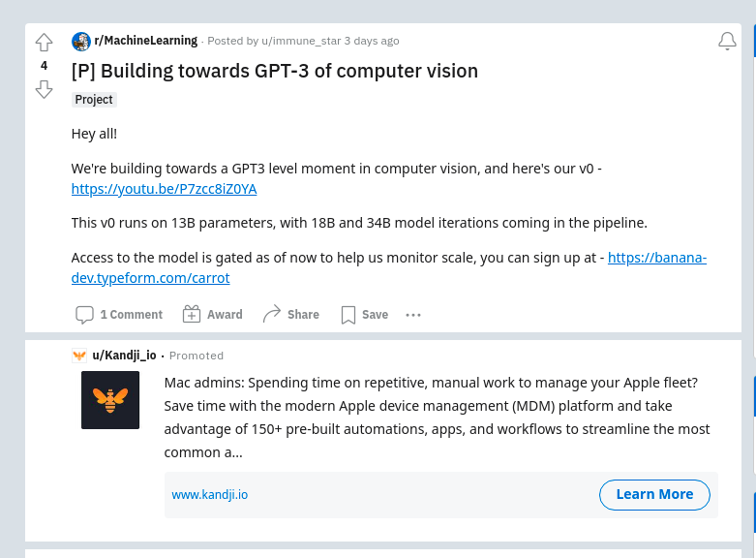Downvote the GPT-3 computer vision post
756x558 pixels.
pos(44,90)
